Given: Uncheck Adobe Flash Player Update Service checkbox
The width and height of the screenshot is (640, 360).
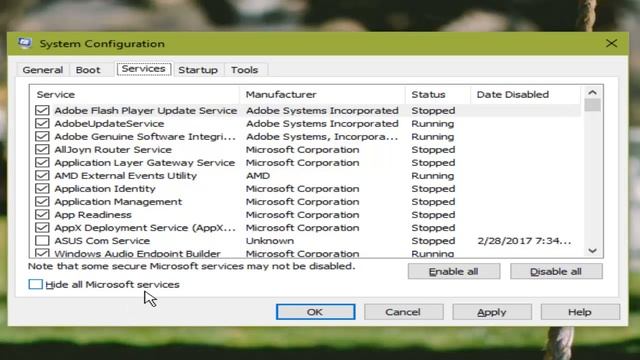Looking at the screenshot, I should [42, 111].
